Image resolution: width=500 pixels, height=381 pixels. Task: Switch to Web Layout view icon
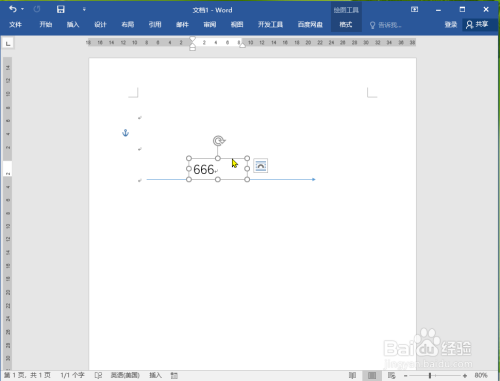391,375
